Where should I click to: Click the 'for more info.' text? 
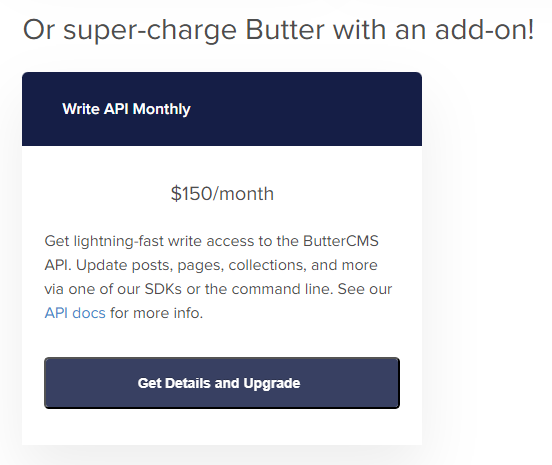(156, 313)
